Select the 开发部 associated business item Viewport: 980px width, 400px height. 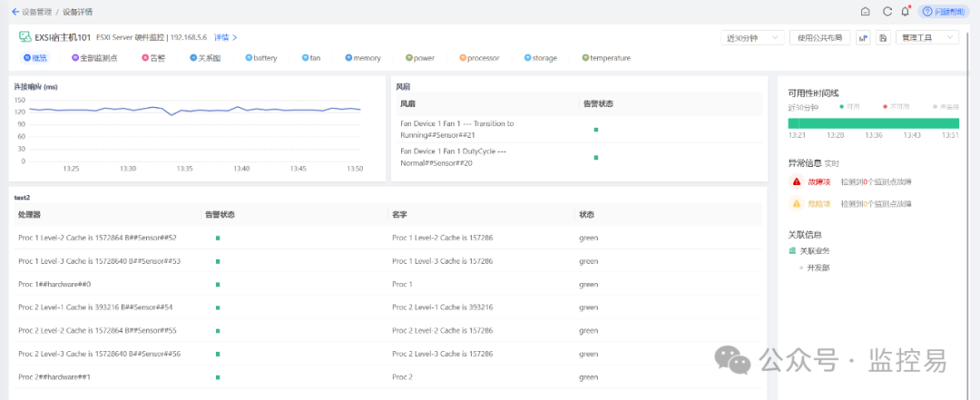click(818, 268)
